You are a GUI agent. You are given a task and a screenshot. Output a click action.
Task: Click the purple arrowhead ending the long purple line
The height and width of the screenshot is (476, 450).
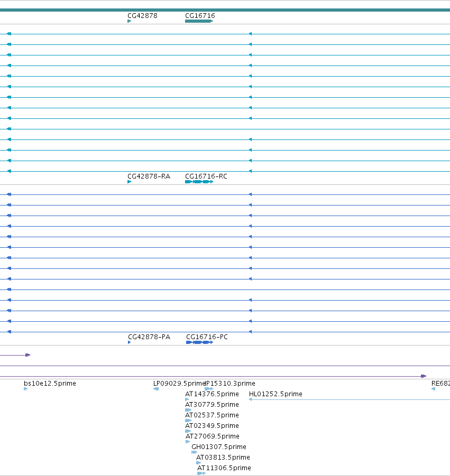coord(424,377)
